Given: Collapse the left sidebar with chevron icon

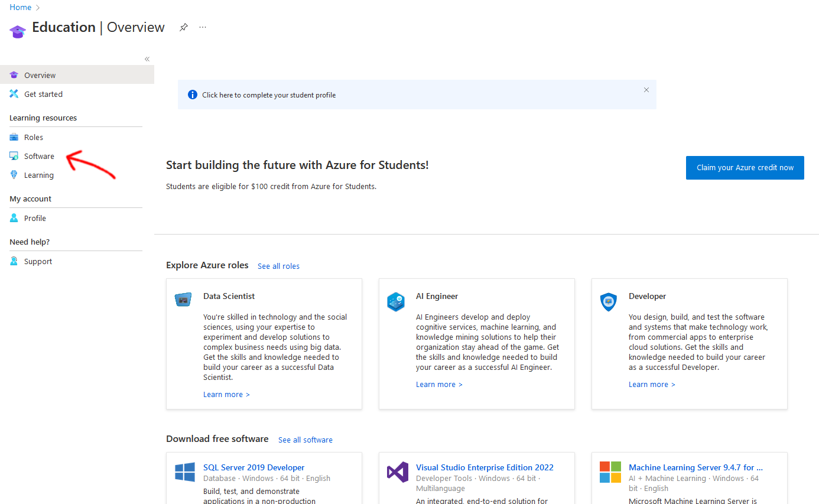Looking at the screenshot, I should coord(147,59).
